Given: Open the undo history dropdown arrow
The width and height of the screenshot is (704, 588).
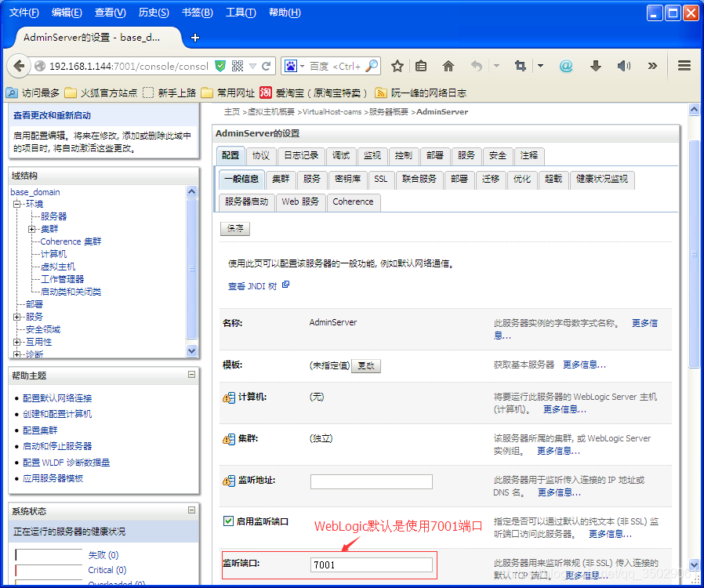Looking at the screenshot, I should (496, 67).
